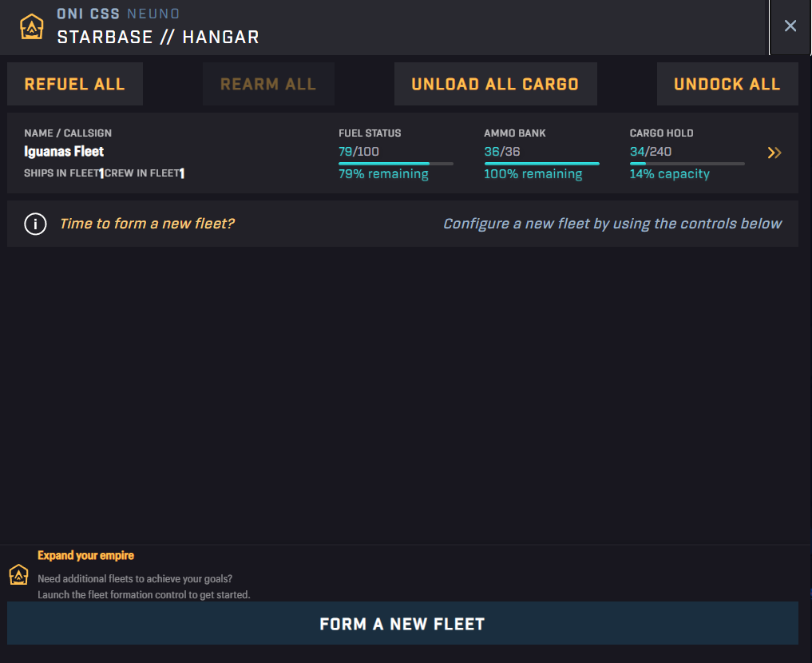
Task: Click the 34/240 cargo value
Action: pos(651,151)
